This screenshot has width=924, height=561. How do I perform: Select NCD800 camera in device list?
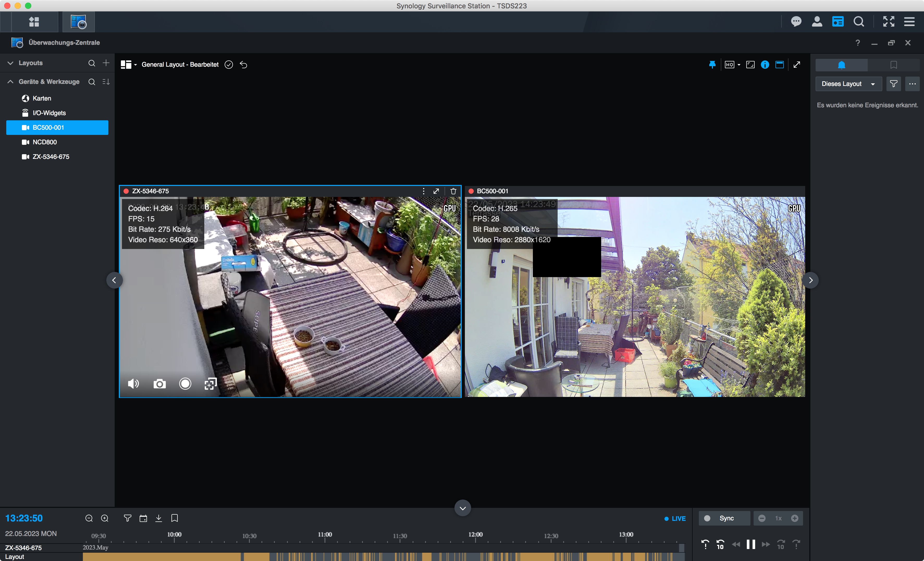click(45, 142)
